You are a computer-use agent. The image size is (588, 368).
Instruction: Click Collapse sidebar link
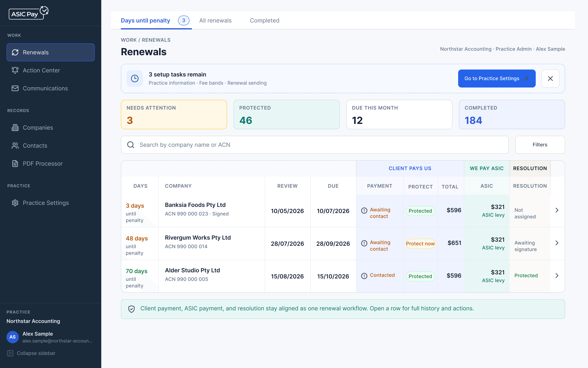pos(31,353)
